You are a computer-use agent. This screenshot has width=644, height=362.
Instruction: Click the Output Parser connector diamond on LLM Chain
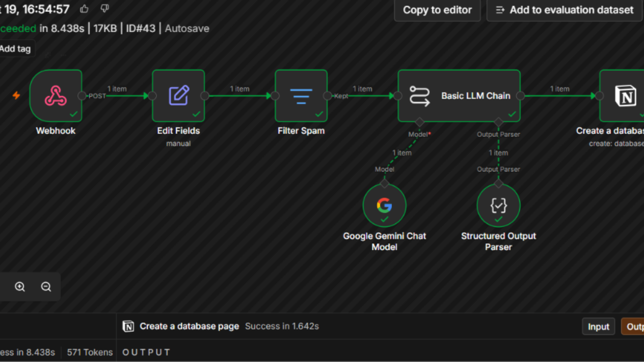(x=499, y=122)
